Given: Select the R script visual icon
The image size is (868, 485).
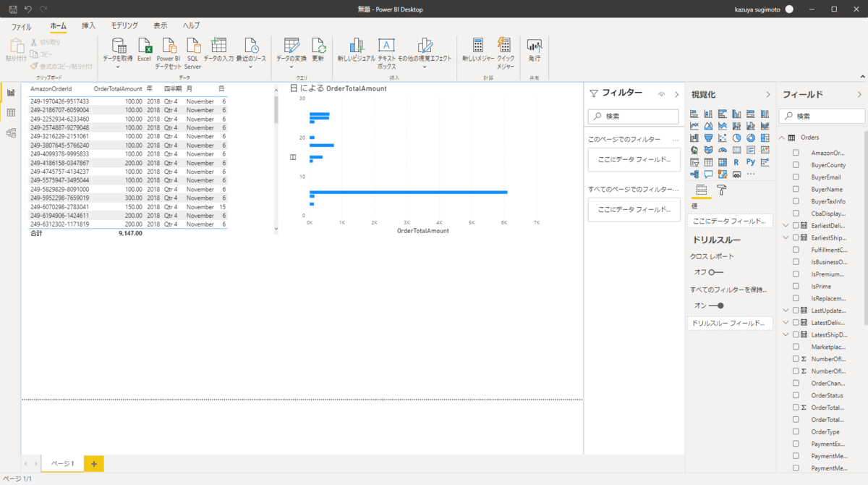Looking at the screenshot, I should point(736,162).
